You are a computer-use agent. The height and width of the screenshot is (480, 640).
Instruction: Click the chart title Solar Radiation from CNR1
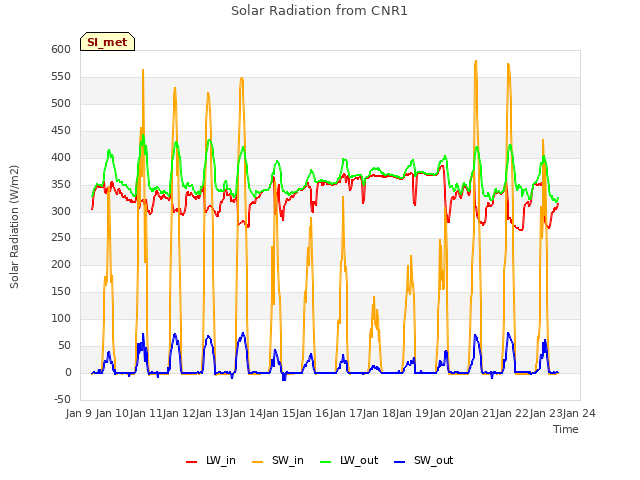coord(319,11)
